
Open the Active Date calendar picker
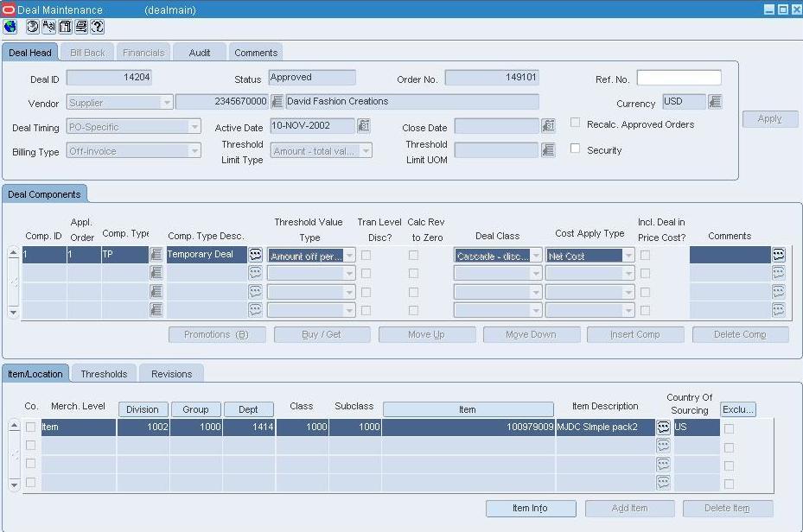[x=364, y=126]
